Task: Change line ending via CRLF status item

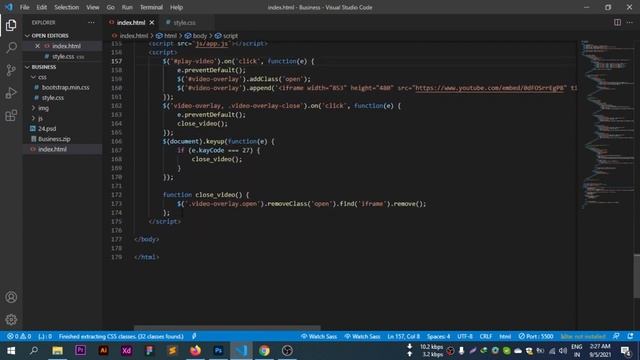Action: click(x=486, y=336)
